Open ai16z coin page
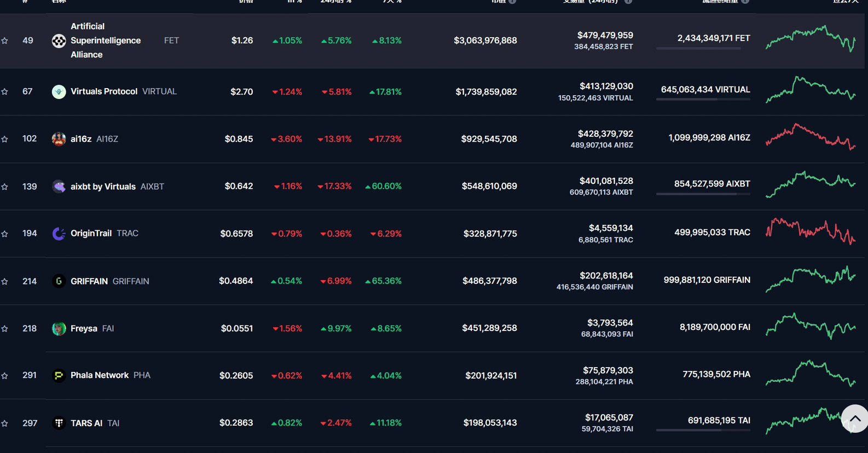Viewport: 868px width, 453px height. 81,139
